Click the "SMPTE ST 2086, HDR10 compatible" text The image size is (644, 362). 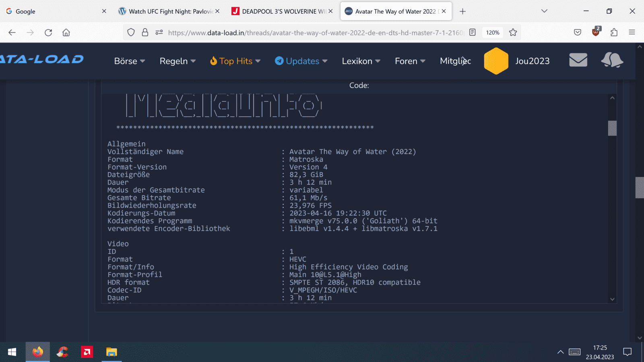click(x=355, y=282)
